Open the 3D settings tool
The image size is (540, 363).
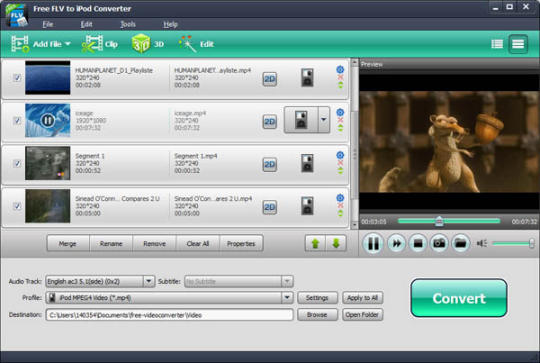[148, 44]
